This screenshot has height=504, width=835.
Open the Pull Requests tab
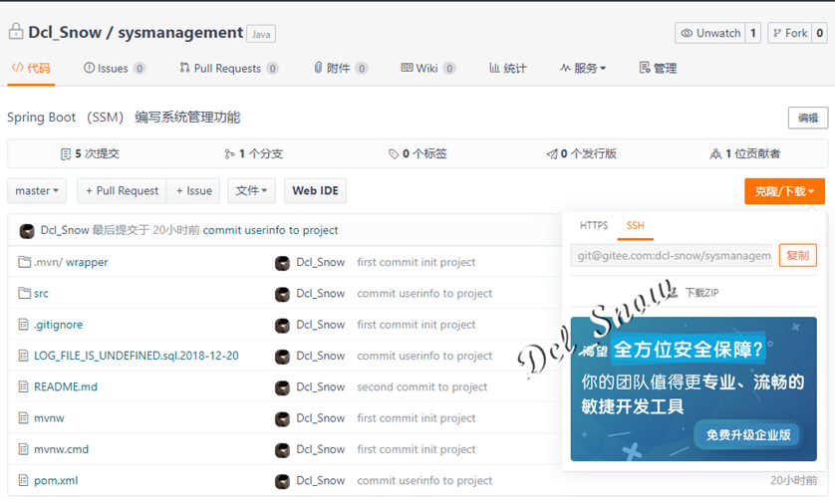tap(229, 68)
